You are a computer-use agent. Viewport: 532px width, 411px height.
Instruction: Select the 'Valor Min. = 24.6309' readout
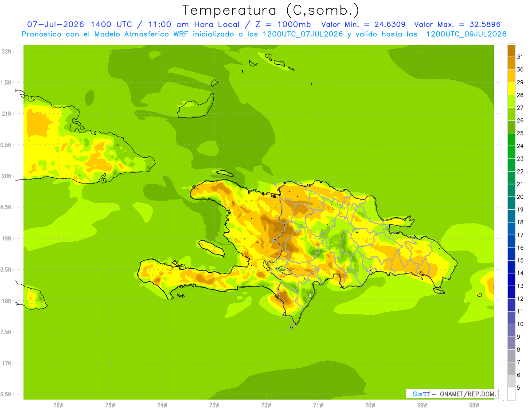(363, 24)
